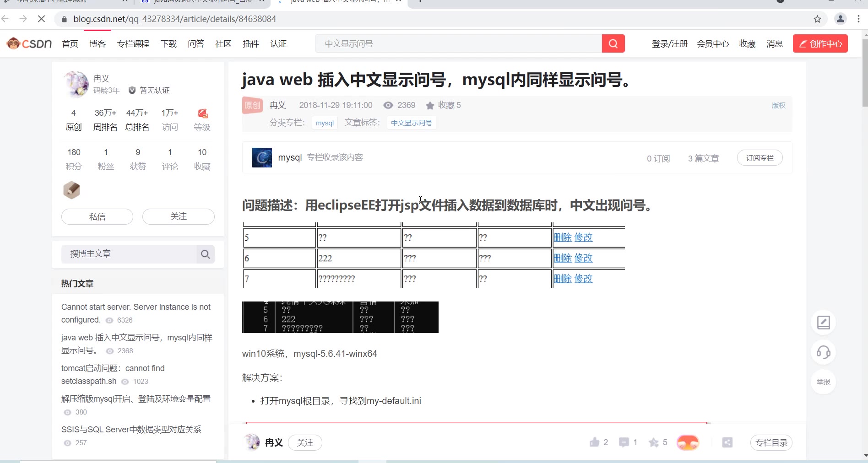Open 下载 navigation item

coord(168,43)
